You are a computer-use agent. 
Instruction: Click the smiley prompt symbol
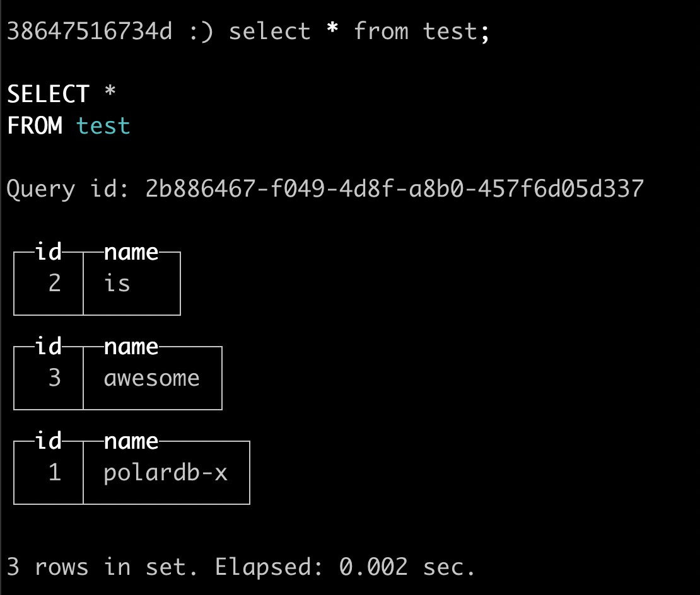pyautogui.click(x=201, y=32)
